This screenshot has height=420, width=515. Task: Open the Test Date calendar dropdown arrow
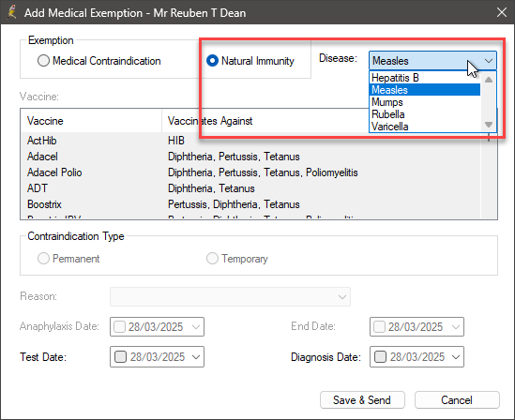tap(196, 356)
